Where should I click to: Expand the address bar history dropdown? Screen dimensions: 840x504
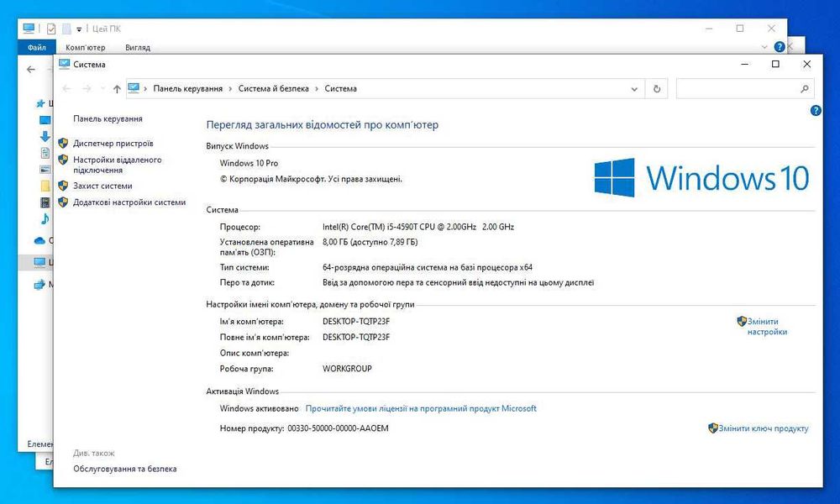coord(634,89)
